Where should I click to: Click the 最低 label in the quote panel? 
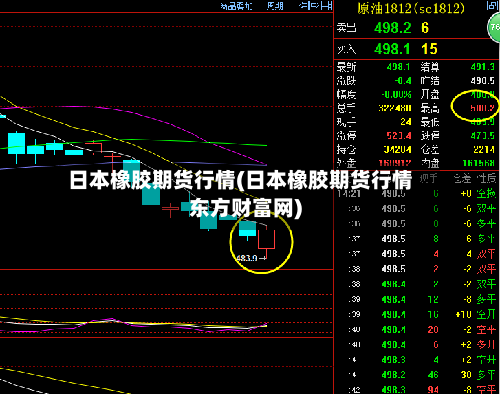click(x=430, y=122)
